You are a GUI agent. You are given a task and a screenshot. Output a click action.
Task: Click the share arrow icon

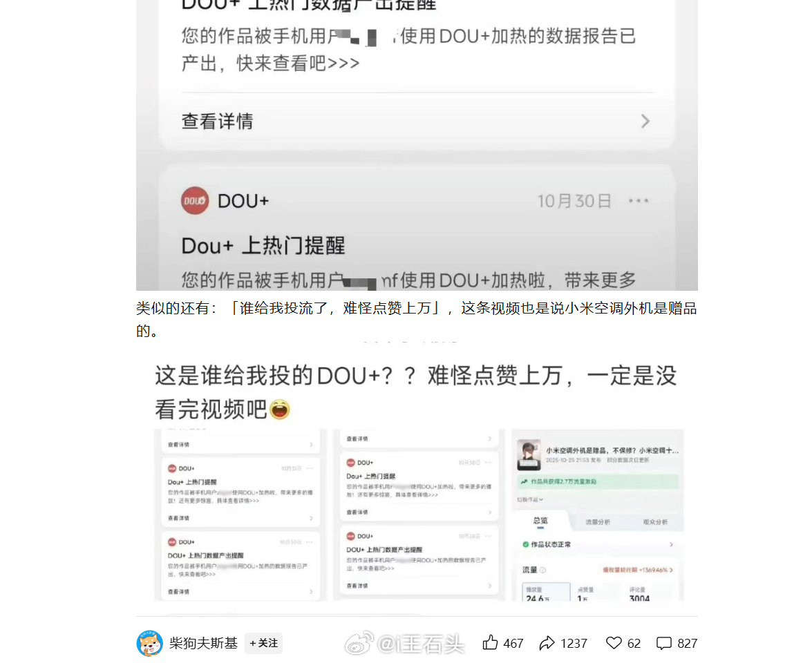547,644
